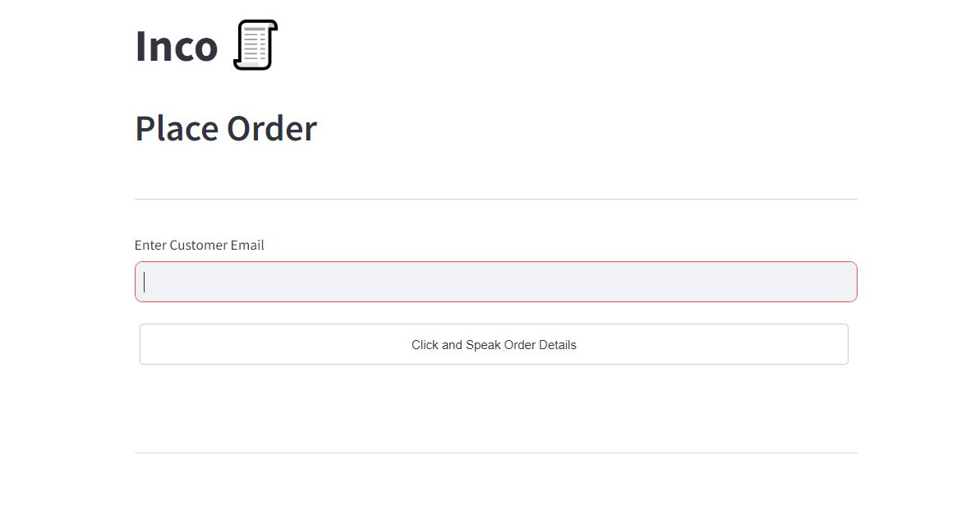Click the words Click and on the button

(437, 345)
